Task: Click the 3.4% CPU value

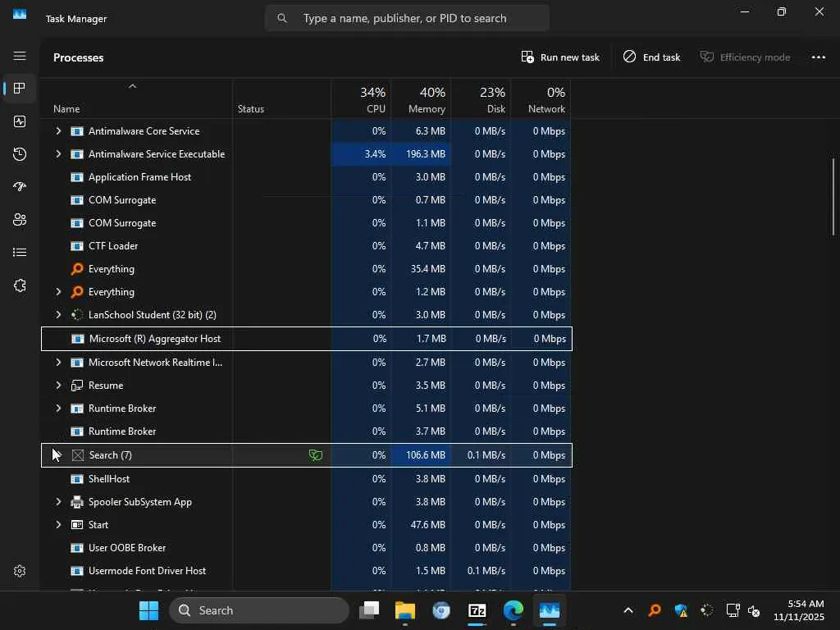Action: 375,154
